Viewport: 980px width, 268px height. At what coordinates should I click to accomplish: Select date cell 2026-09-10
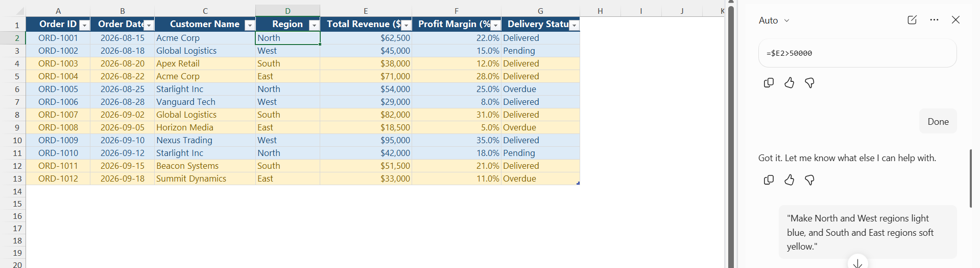pos(123,140)
